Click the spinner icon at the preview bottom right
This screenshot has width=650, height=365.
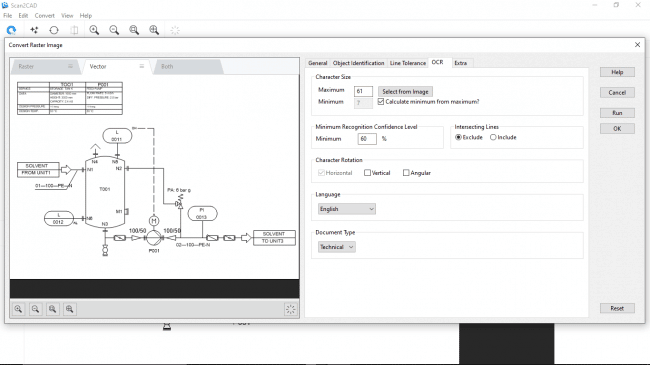click(x=291, y=309)
